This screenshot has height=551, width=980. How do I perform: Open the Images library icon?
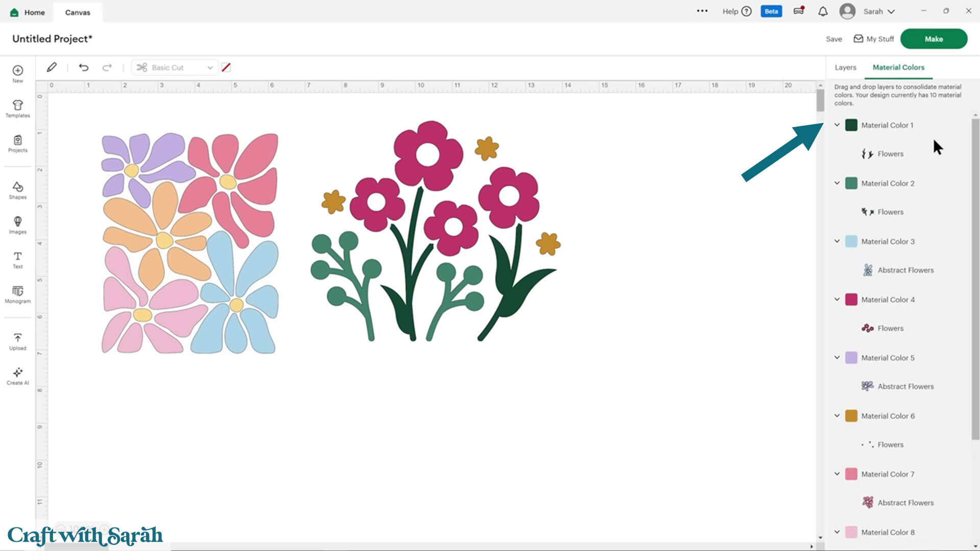coord(17,224)
